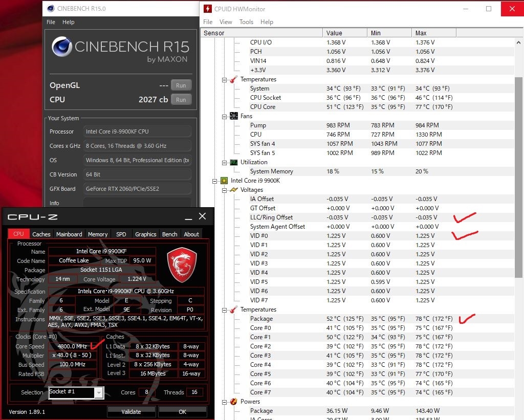The width and height of the screenshot is (524, 420).
Task: Select the CPU tab in CPU-Z
Action: pyautogui.click(x=18, y=234)
